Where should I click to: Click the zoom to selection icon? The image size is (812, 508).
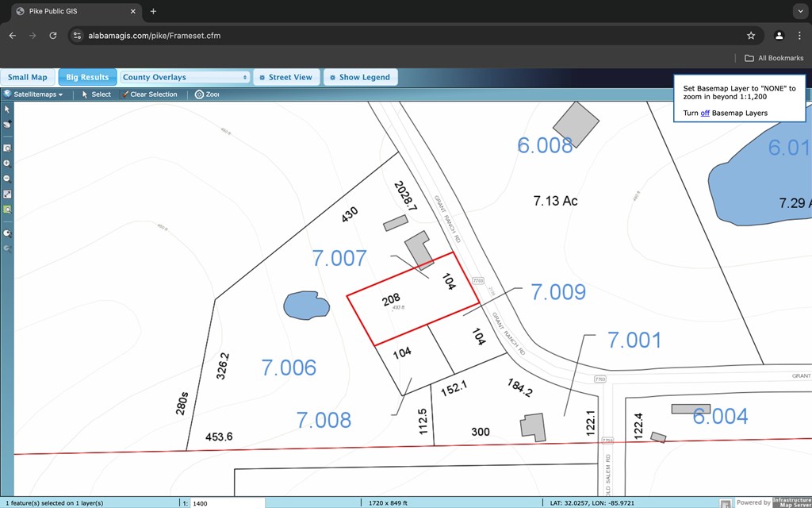[7, 210]
